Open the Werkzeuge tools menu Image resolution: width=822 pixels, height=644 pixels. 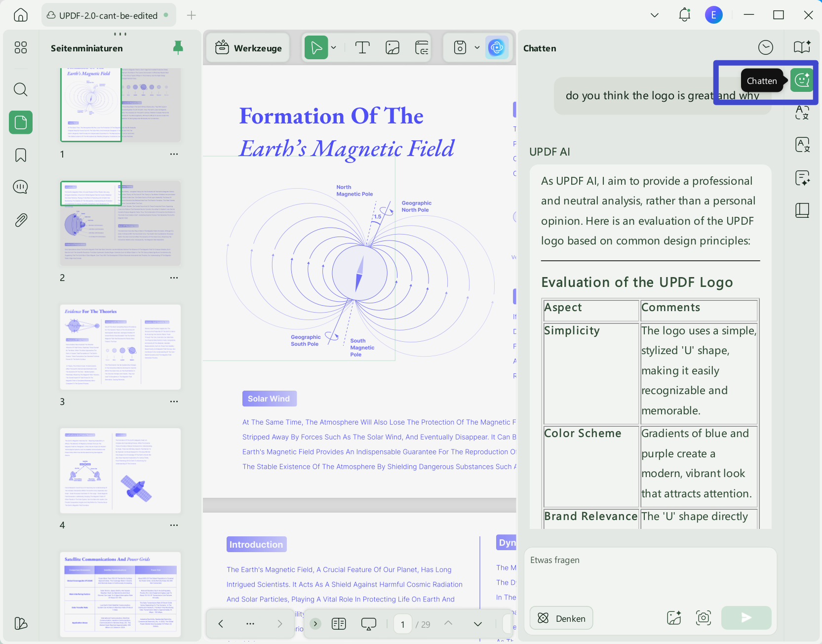click(248, 48)
